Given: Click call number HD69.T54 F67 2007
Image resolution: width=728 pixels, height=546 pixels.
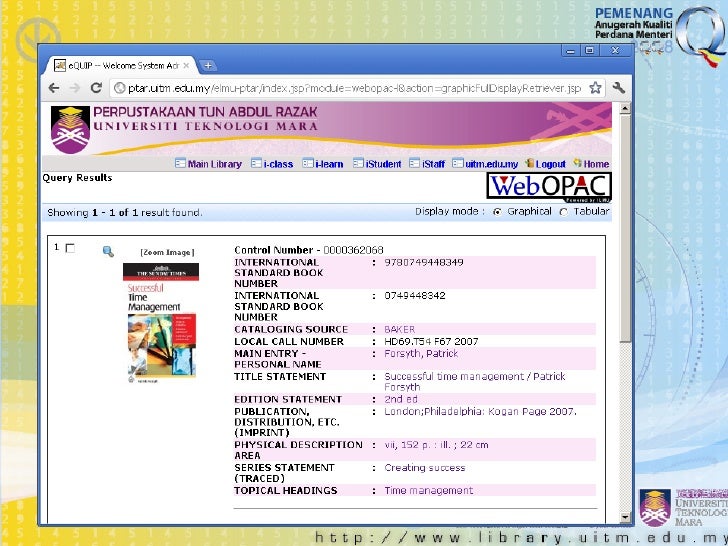Looking at the screenshot, I should point(431,341).
